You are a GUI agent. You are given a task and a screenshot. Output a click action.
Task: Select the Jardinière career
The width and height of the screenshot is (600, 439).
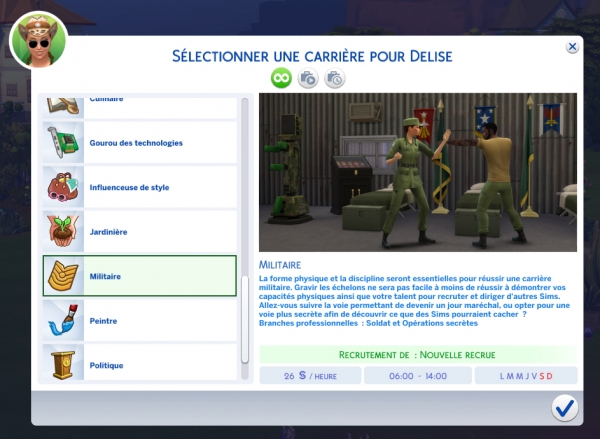pyautogui.click(x=140, y=232)
